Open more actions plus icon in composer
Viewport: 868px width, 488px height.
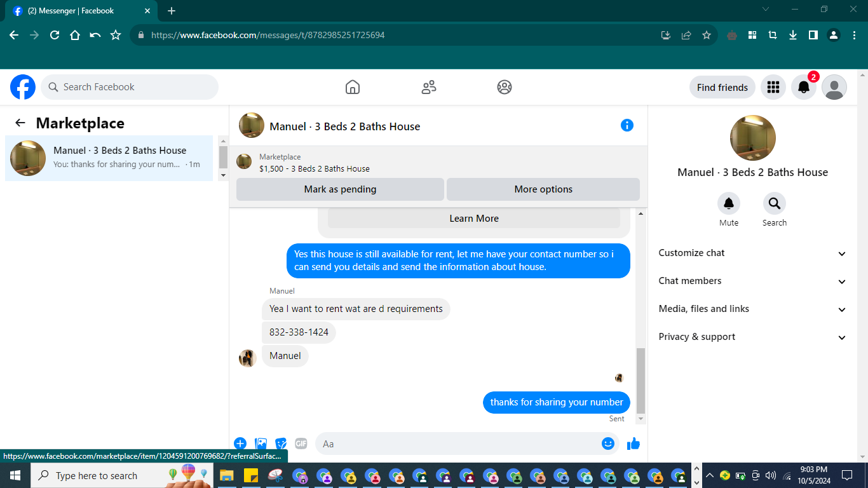[x=240, y=444]
